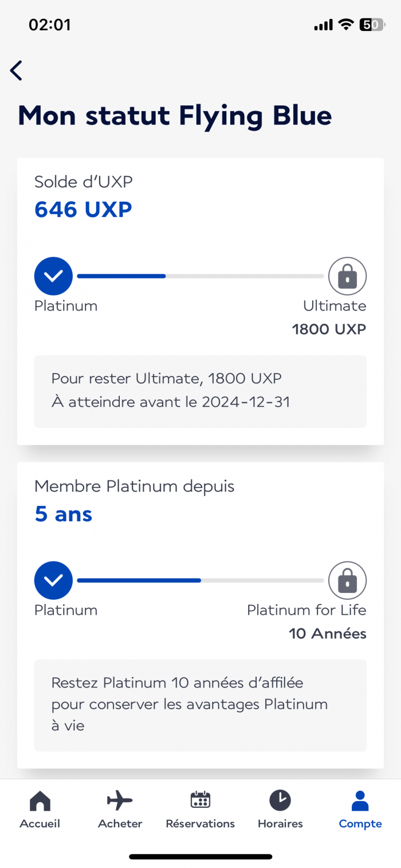Open the Accueil home icon
The height and width of the screenshot is (868, 401).
[x=40, y=801]
